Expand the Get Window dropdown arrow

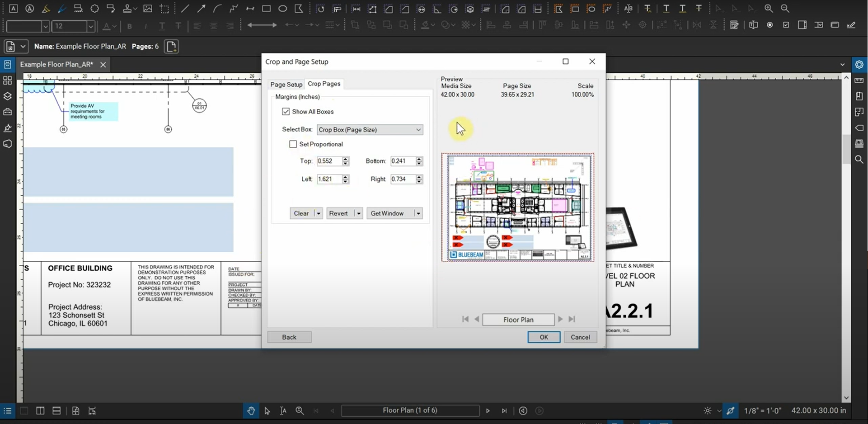click(418, 213)
